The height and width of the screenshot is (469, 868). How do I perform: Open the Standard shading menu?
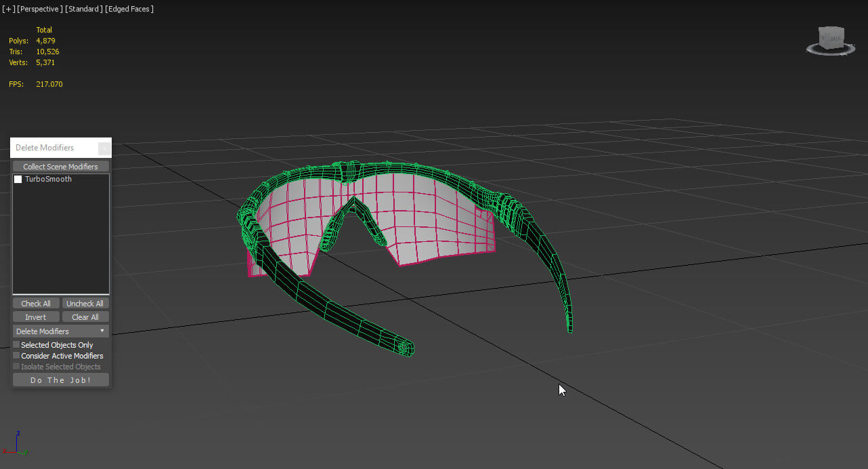point(85,9)
